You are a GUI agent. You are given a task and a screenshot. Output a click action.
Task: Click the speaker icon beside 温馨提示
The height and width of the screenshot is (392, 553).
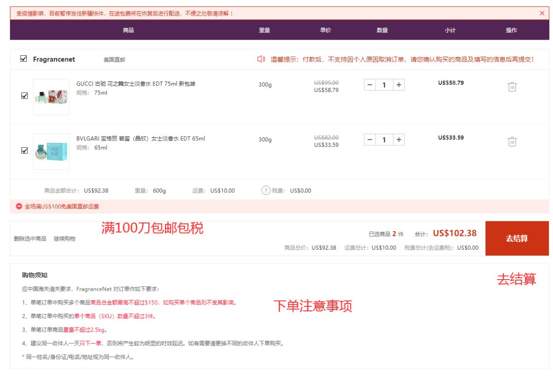pyautogui.click(x=261, y=59)
